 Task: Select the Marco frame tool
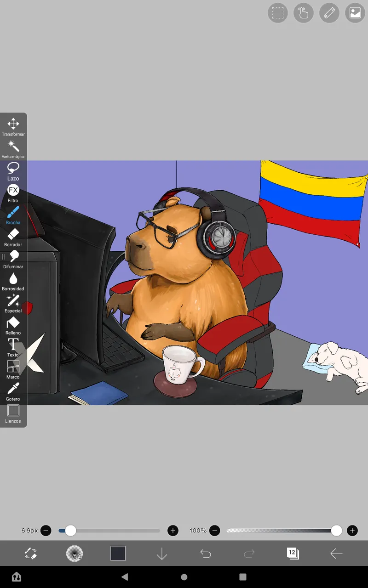tap(13, 369)
